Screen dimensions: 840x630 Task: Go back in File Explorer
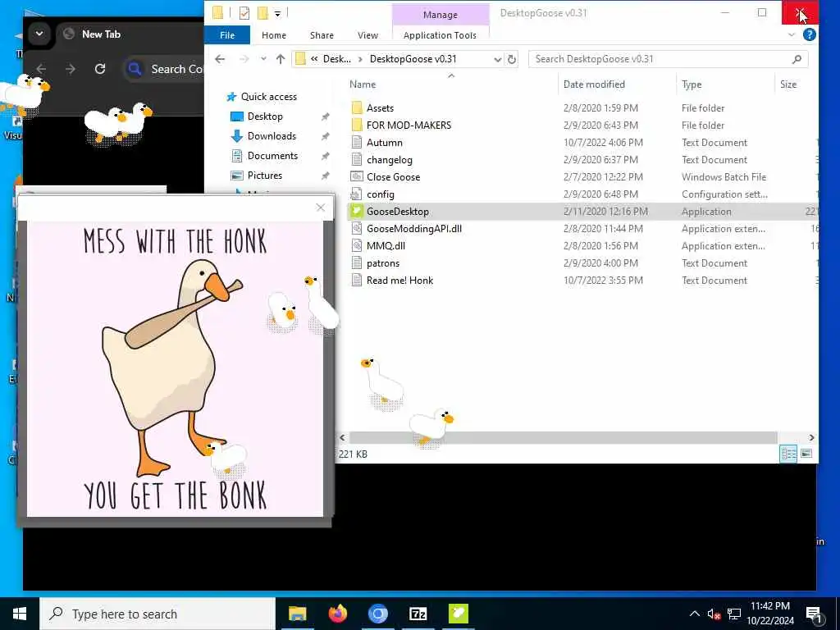point(220,59)
